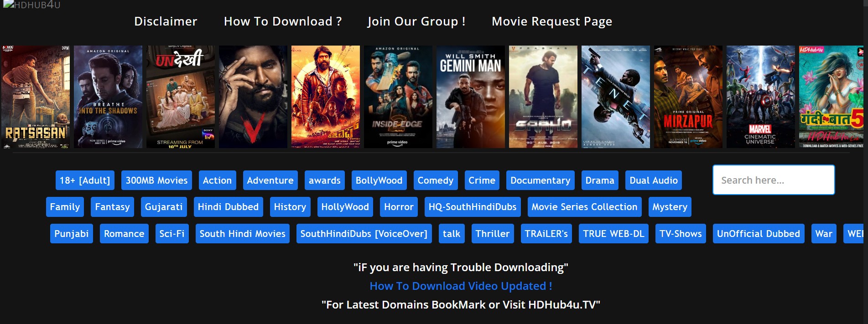The image size is (868, 324).
Task: Open the SouthHindiDubs [VoiceOver] category
Action: tap(364, 234)
